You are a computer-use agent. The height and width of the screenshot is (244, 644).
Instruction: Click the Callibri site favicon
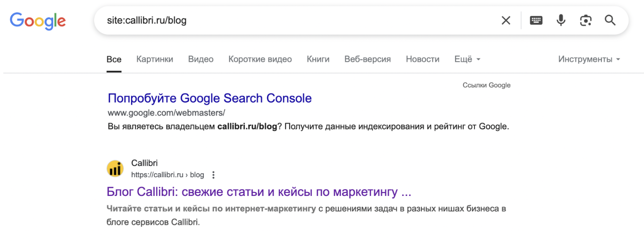point(115,168)
